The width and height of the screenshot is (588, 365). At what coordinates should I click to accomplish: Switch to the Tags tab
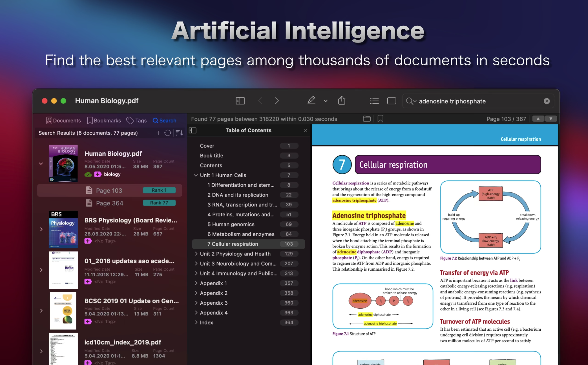(x=136, y=121)
